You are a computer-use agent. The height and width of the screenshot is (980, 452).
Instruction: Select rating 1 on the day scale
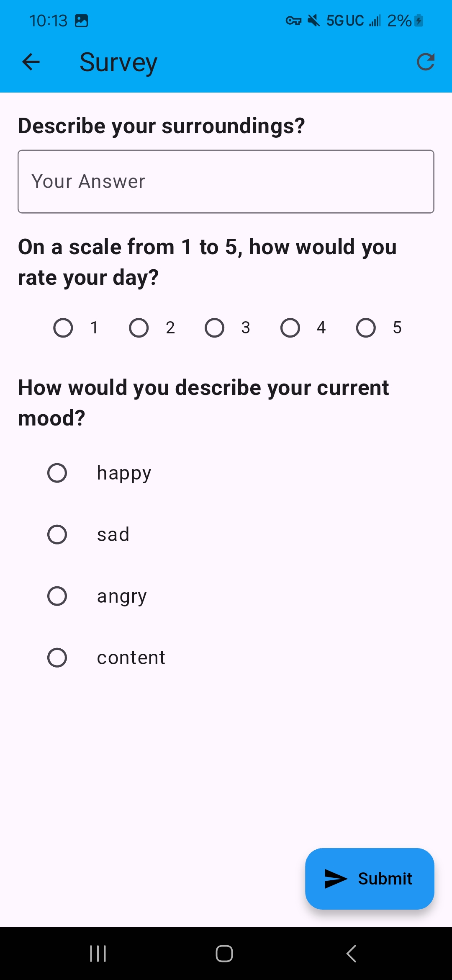coord(64,328)
